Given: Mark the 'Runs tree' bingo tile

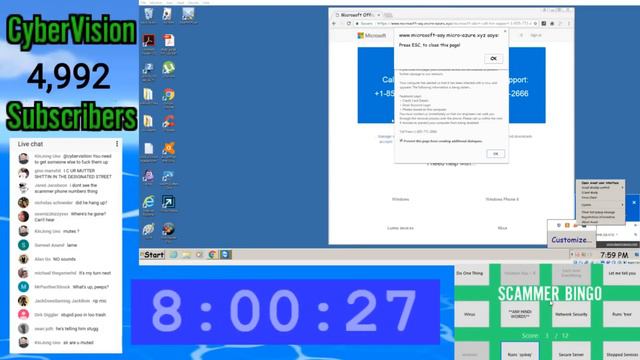Looking at the screenshot, I should (622, 314).
